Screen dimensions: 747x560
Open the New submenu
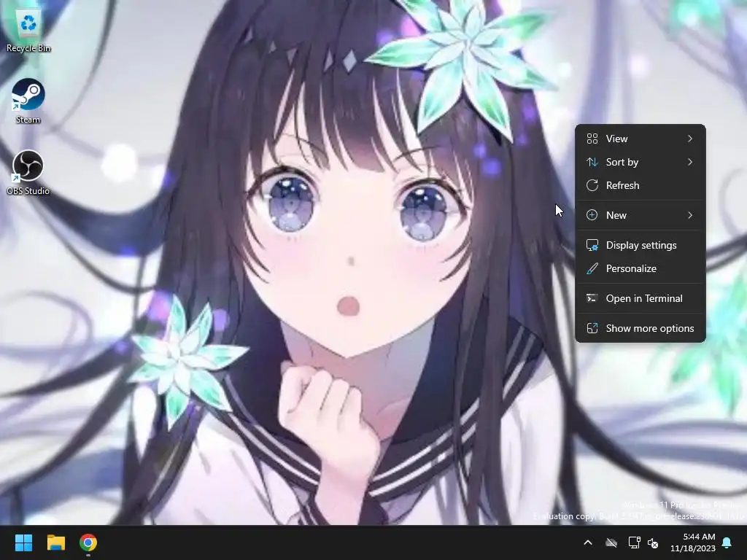640,215
